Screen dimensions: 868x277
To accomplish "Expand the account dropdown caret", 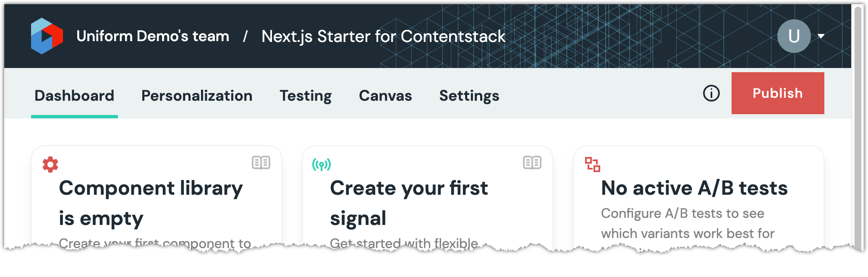I will tap(821, 36).
